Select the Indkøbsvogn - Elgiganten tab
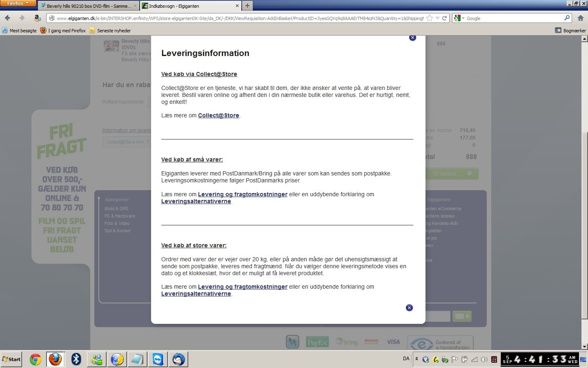Image resolution: width=588 pixels, height=368 pixels. pyautogui.click(x=191, y=6)
